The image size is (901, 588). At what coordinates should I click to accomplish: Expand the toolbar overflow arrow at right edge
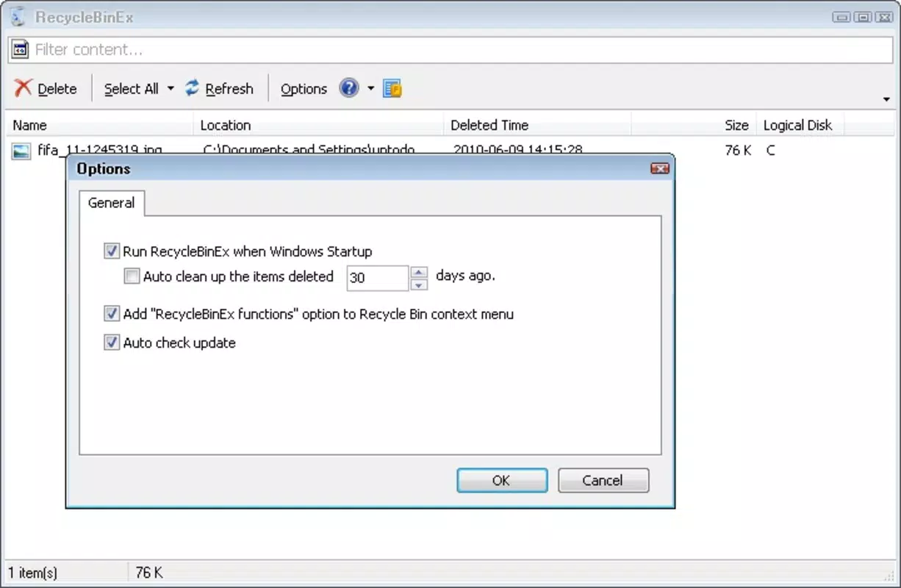point(887,99)
